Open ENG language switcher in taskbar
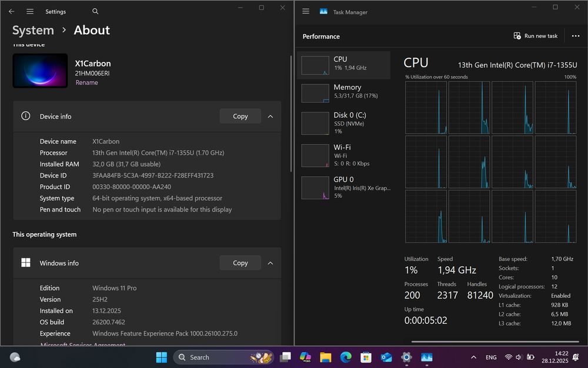Image resolution: width=588 pixels, height=368 pixels. click(491, 357)
